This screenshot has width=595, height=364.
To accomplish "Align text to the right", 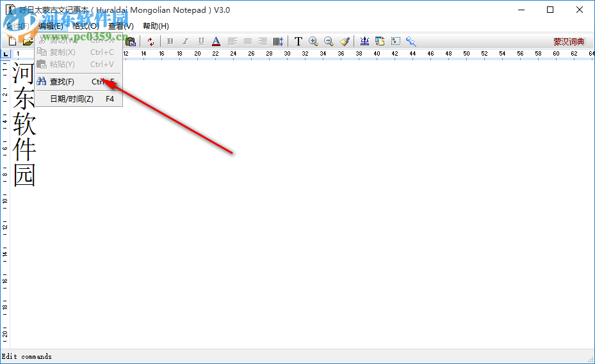I will tap(263, 42).
